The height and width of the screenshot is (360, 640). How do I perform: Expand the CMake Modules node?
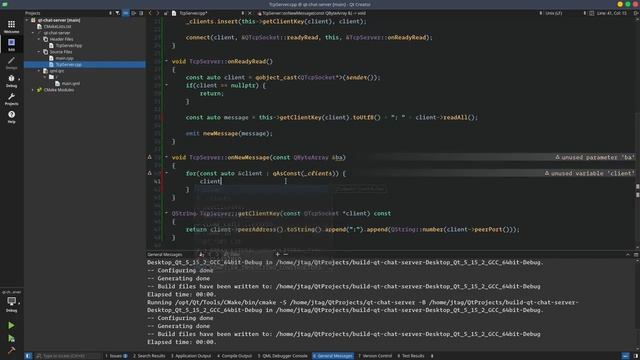point(33,90)
